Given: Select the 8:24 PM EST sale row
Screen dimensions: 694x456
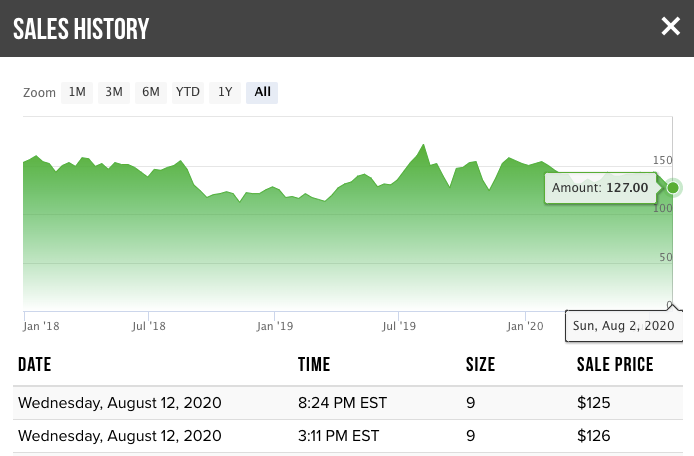Looking at the screenshot, I should [x=339, y=403].
